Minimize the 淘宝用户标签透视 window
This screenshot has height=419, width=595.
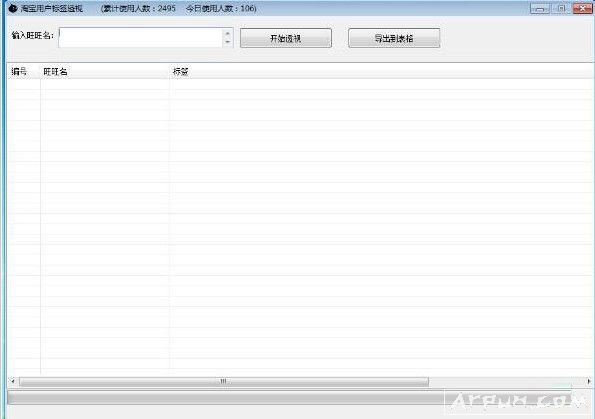[540, 8]
